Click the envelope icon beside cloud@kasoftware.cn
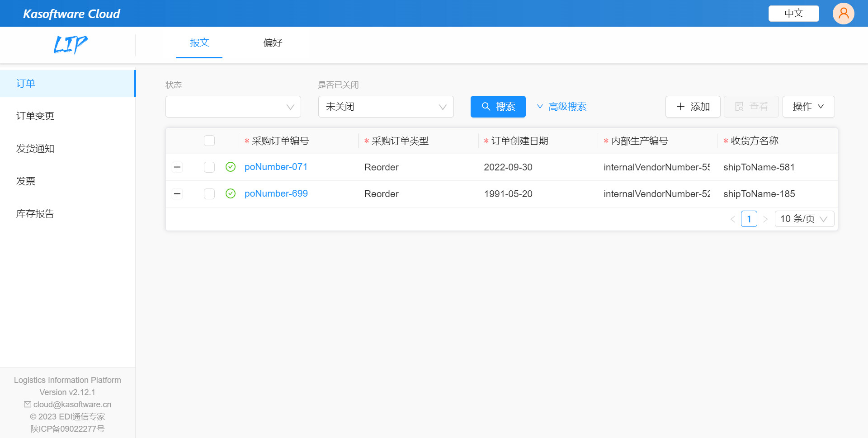This screenshot has width=868, height=438. pyautogui.click(x=28, y=404)
